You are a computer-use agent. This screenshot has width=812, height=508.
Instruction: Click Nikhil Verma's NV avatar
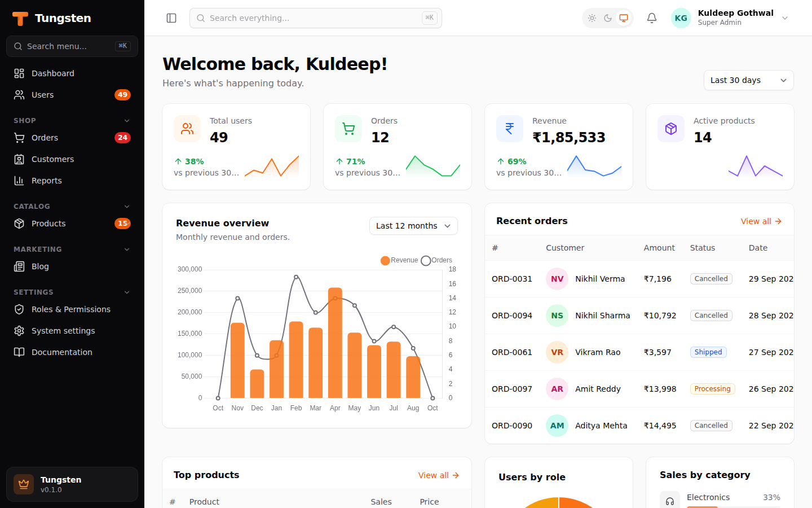(x=557, y=279)
